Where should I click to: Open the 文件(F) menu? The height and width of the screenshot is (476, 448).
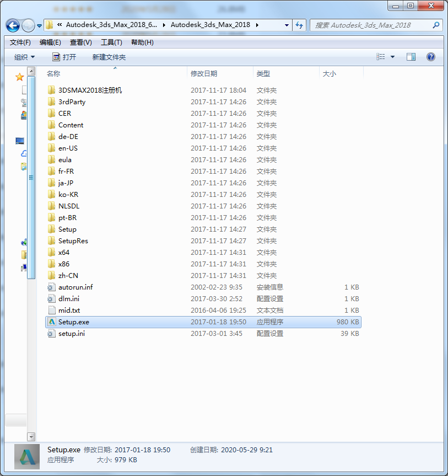20,42
